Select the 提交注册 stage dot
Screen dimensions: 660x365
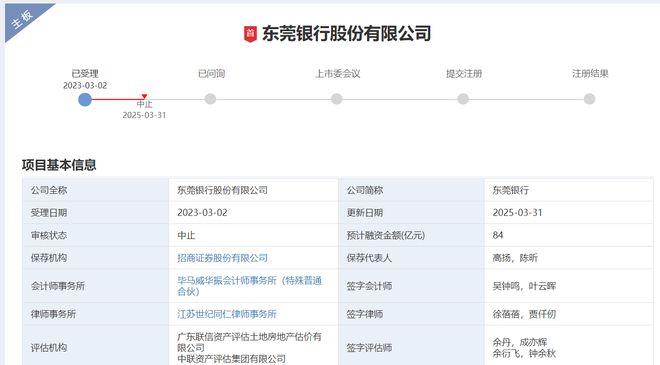(463, 99)
